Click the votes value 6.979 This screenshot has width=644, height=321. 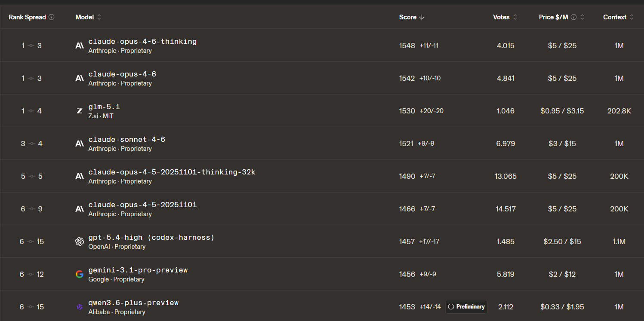coord(505,144)
